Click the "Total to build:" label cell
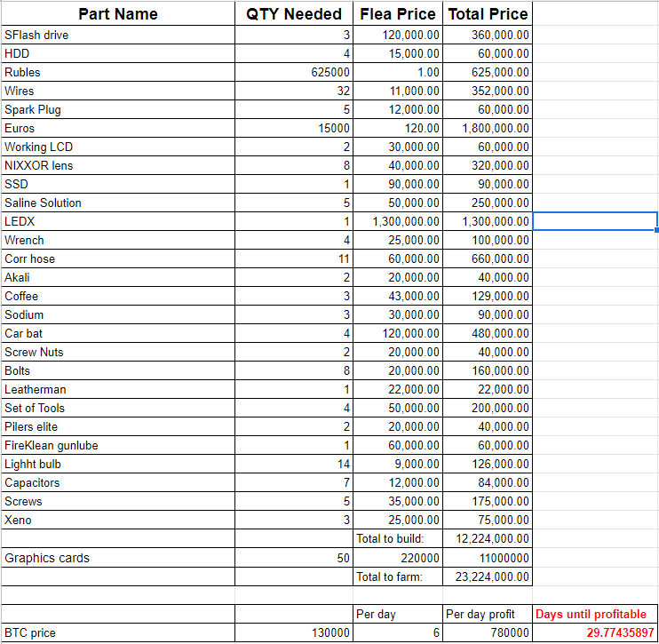The width and height of the screenshot is (659, 644). point(397,538)
